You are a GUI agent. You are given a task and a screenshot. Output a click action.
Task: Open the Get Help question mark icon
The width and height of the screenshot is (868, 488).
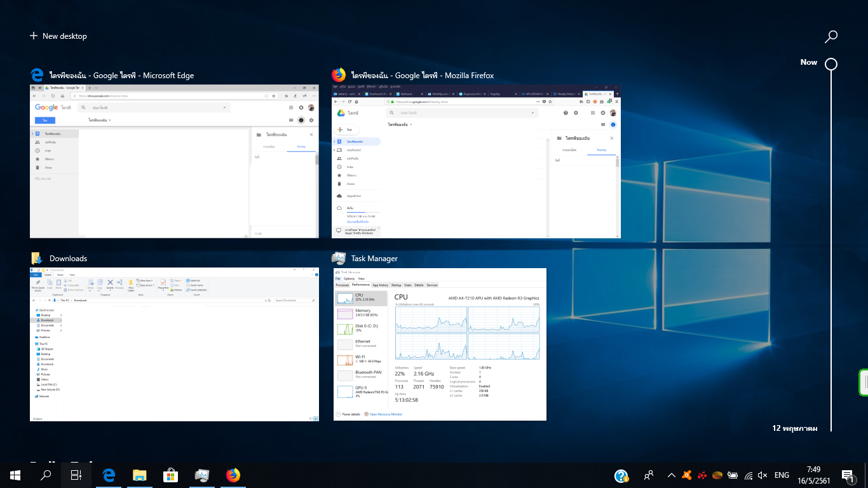[x=621, y=475]
